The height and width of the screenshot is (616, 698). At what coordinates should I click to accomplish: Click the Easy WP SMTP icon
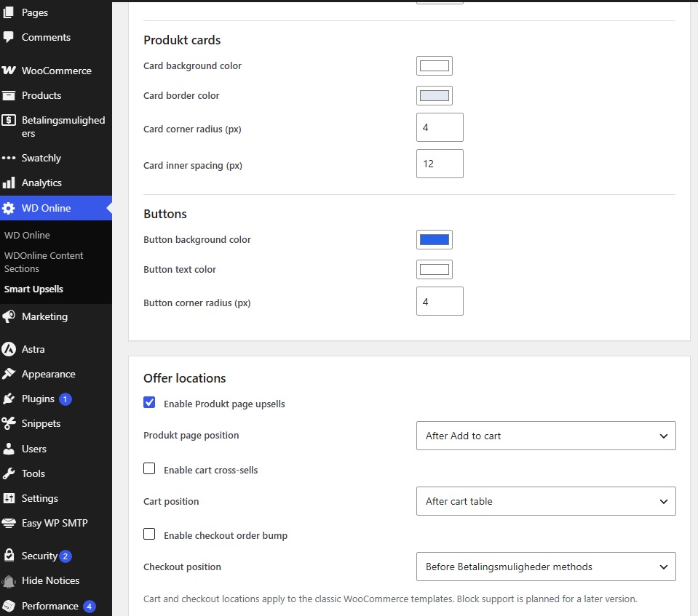click(9, 523)
